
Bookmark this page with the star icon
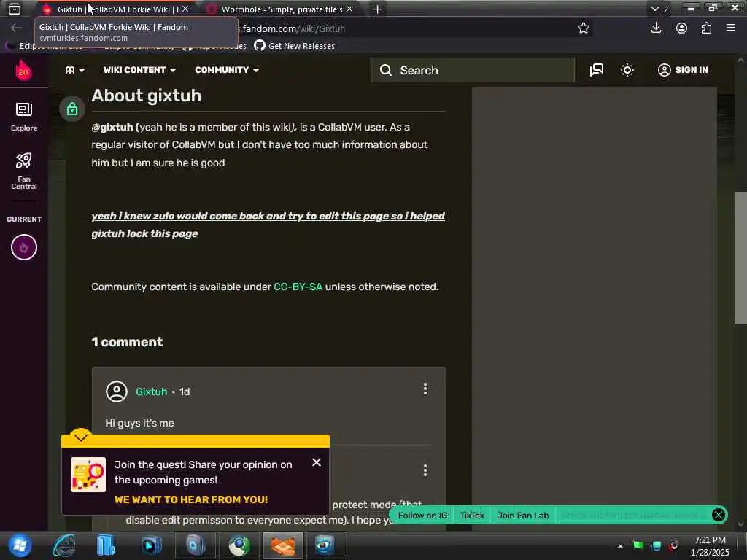(x=583, y=28)
